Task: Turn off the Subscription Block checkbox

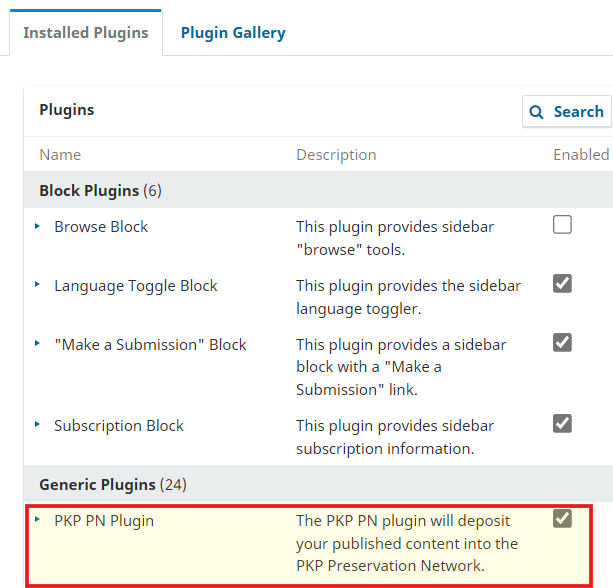Action: coord(563,423)
